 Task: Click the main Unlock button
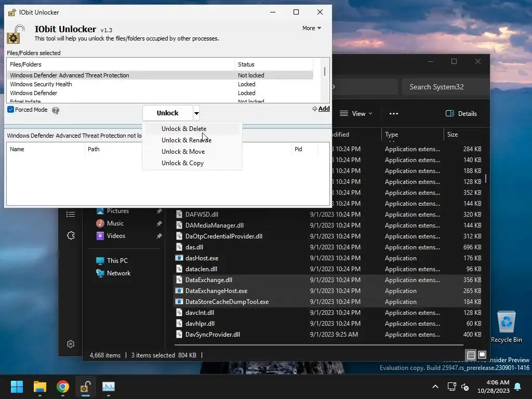pyautogui.click(x=168, y=113)
